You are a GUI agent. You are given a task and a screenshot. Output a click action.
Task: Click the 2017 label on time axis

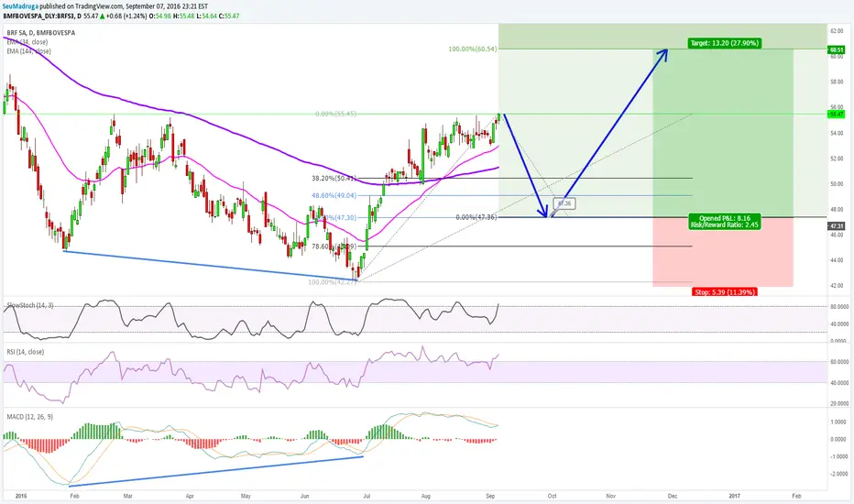(734, 497)
